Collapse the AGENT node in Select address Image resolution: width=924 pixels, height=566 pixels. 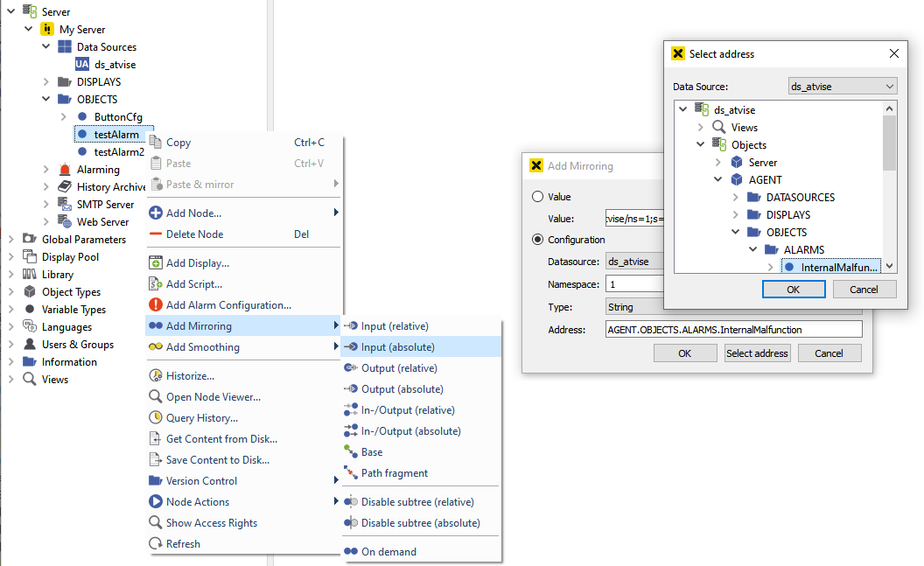717,179
